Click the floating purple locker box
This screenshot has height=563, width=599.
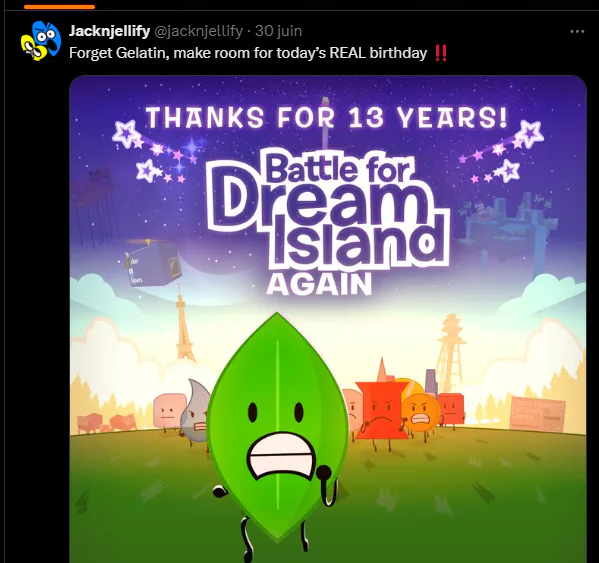tap(152, 265)
